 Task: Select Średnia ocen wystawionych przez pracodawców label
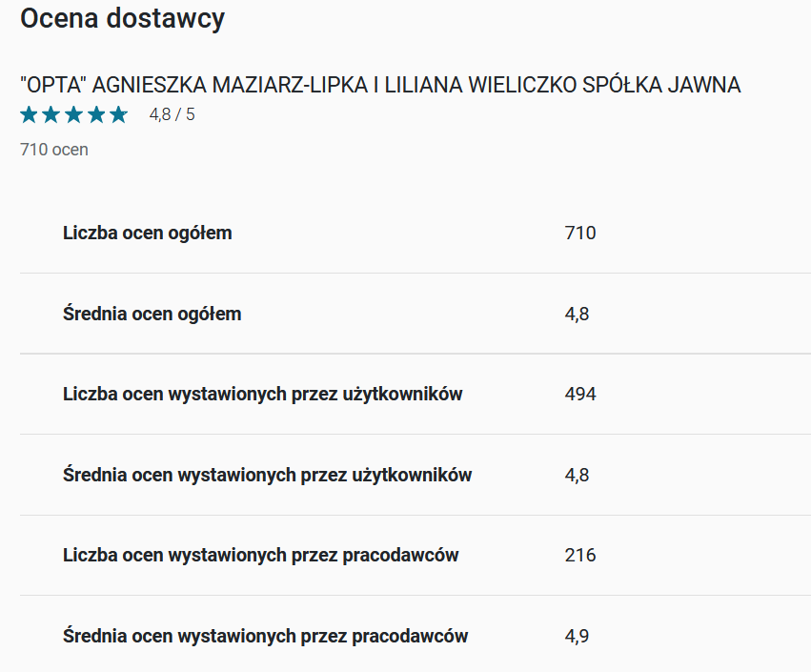click(x=265, y=636)
